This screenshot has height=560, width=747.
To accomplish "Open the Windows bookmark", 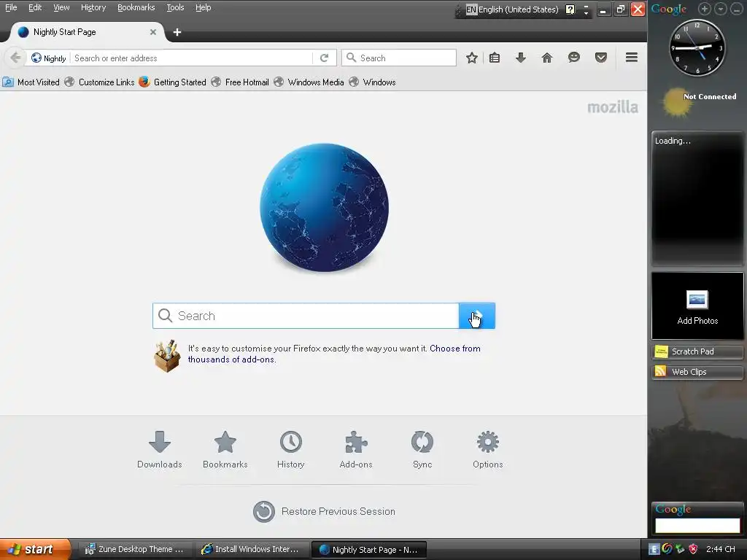I will click(x=372, y=82).
